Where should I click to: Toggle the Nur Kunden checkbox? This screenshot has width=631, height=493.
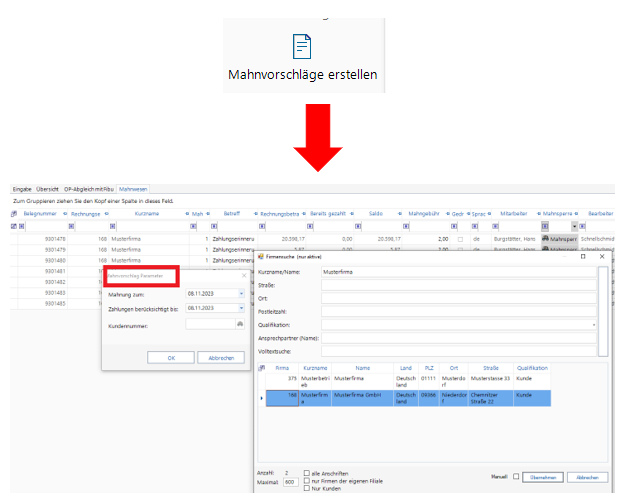pos(308,488)
